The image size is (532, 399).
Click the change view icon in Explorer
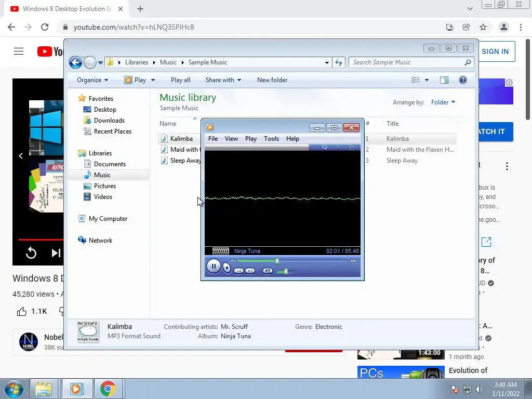point(416,80)
